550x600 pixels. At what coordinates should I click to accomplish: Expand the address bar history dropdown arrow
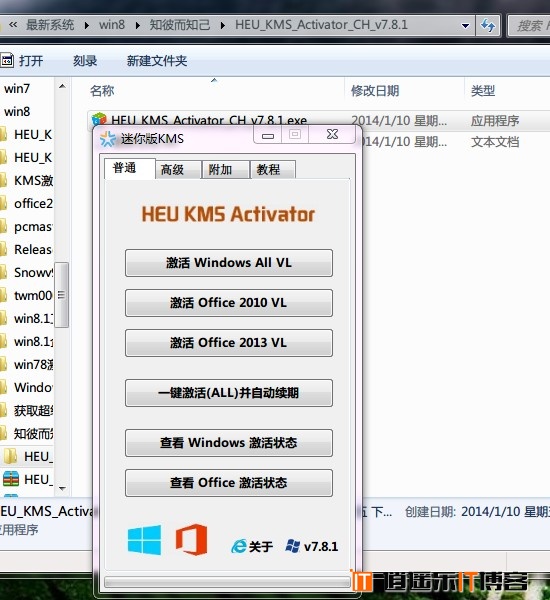click(x=465, y=26)
